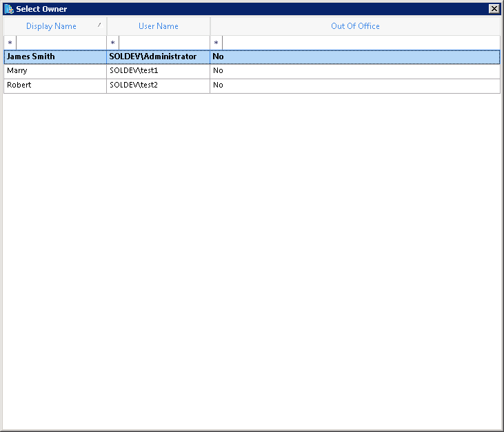This screenshot has width=504, height=432.
Task: Click the Display Name sort arrow indicator
Action: [100, 25]
